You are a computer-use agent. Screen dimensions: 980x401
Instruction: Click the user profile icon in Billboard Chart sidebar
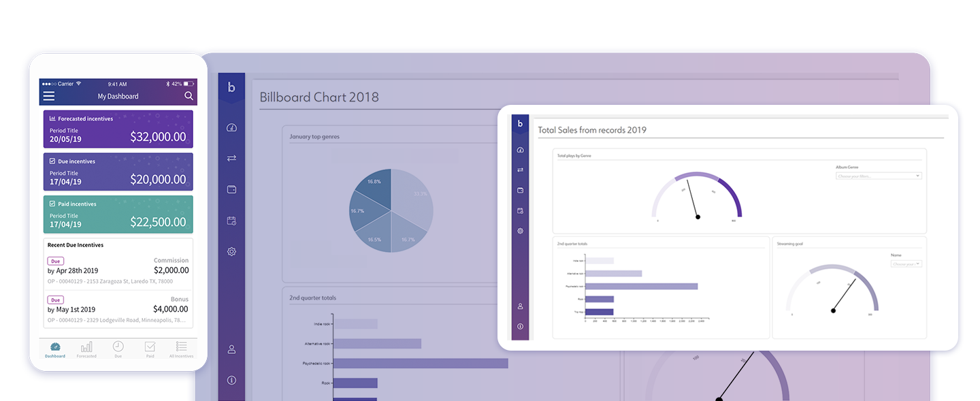[231, 349]
